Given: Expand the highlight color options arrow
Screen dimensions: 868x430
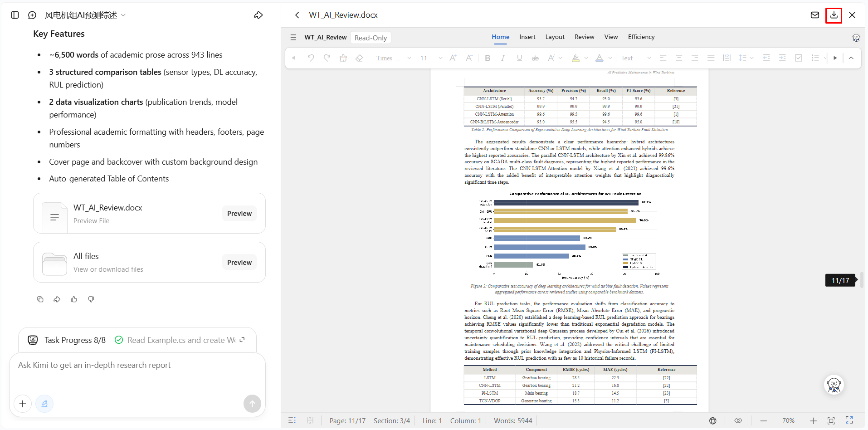Looking at the screenshot, I should 586,58.
